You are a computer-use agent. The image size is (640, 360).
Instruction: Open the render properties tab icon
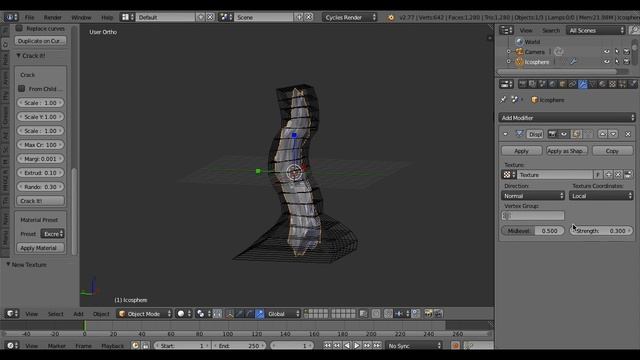point(522,84)
